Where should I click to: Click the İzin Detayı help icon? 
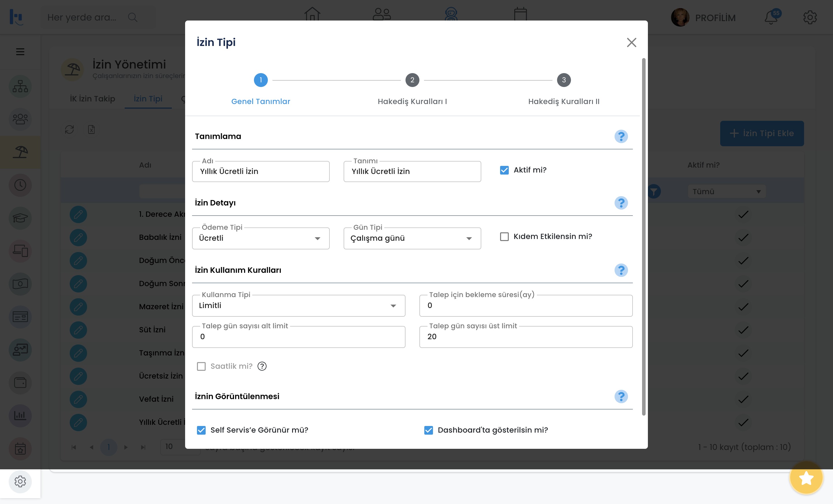point(621,203)
